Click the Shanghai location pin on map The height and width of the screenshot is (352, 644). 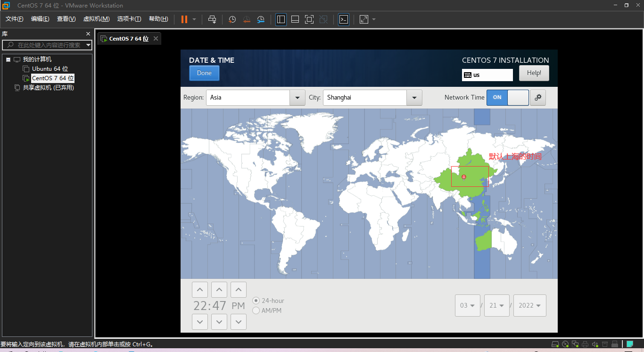464,177
